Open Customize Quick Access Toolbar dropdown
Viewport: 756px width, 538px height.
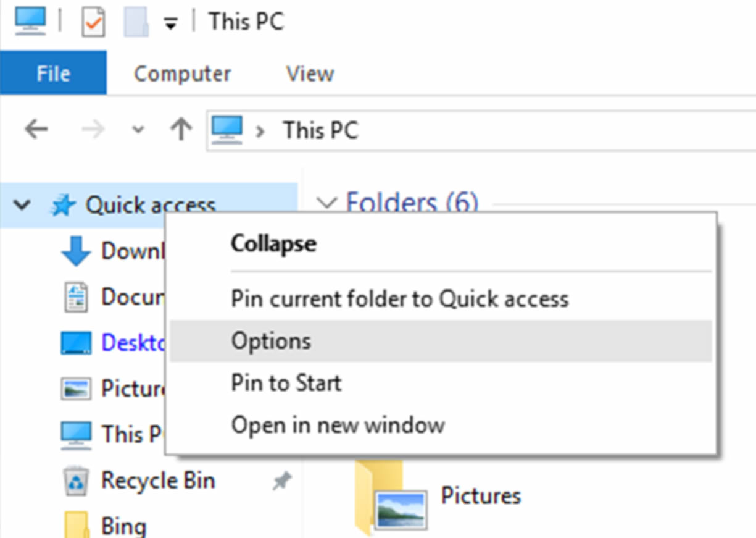click(170, 23)
